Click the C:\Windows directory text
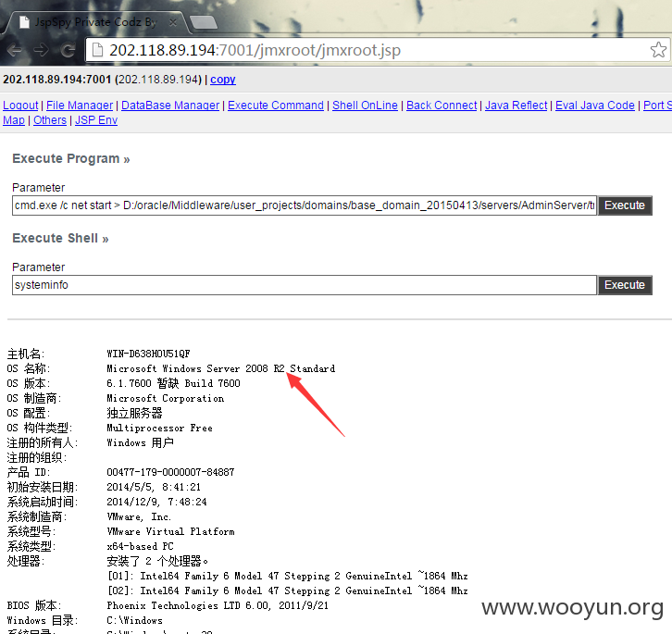The image size is (672, 634). 134,620
